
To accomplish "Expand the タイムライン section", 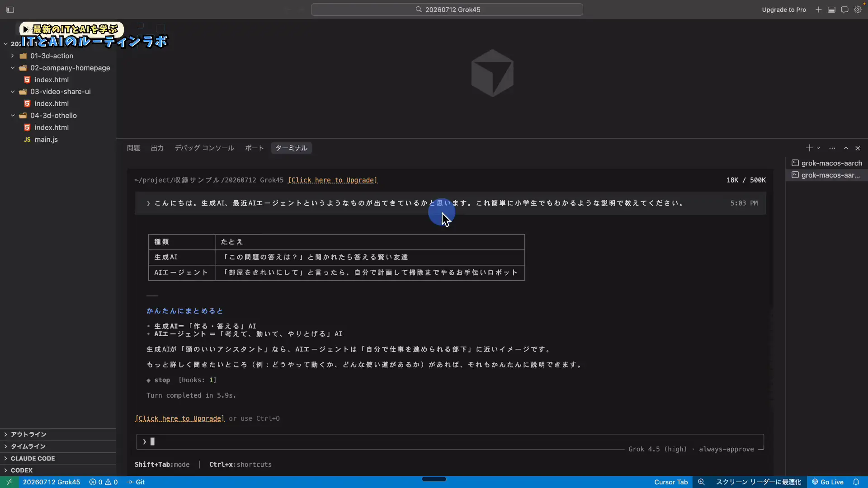I will click(x=58, y=446).
